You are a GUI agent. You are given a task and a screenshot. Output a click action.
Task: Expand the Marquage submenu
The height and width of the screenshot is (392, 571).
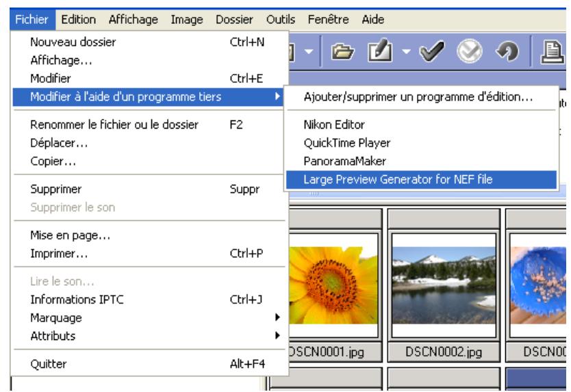(x=149, y=317)
